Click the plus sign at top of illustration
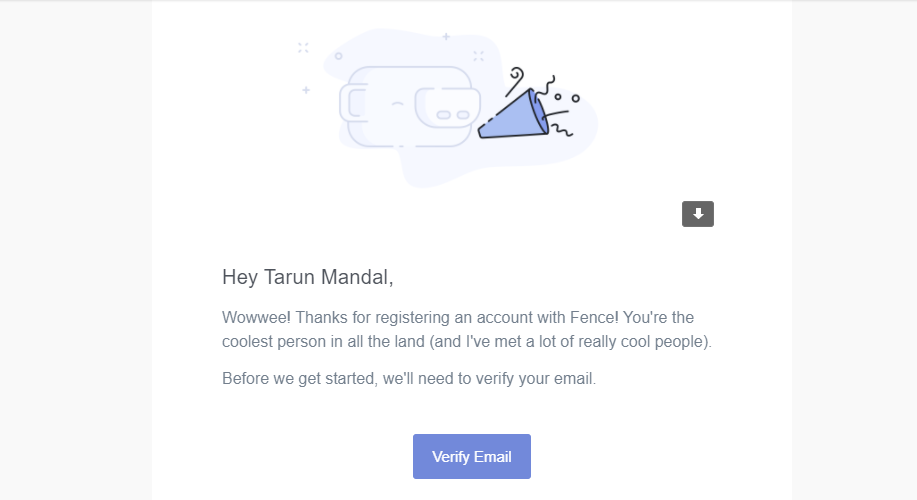 click(446, 36)
